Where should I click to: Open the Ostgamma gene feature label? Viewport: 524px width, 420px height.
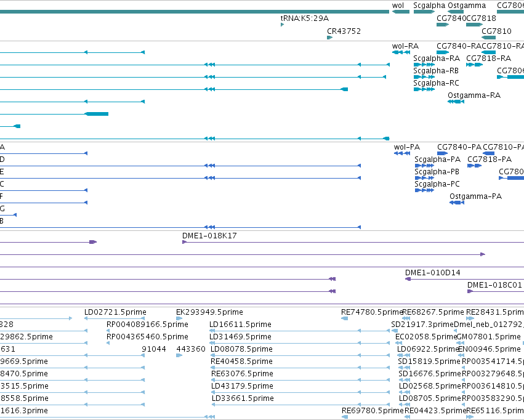click(467, 6)
